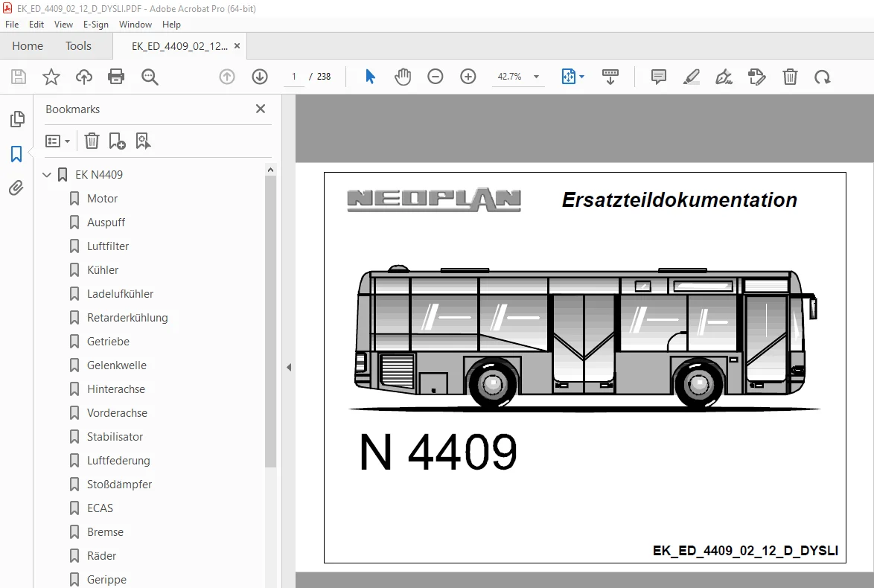Screen dimensions: 874x588
Task: Close the Bookmarks panel
Action: tap(261, 109)
